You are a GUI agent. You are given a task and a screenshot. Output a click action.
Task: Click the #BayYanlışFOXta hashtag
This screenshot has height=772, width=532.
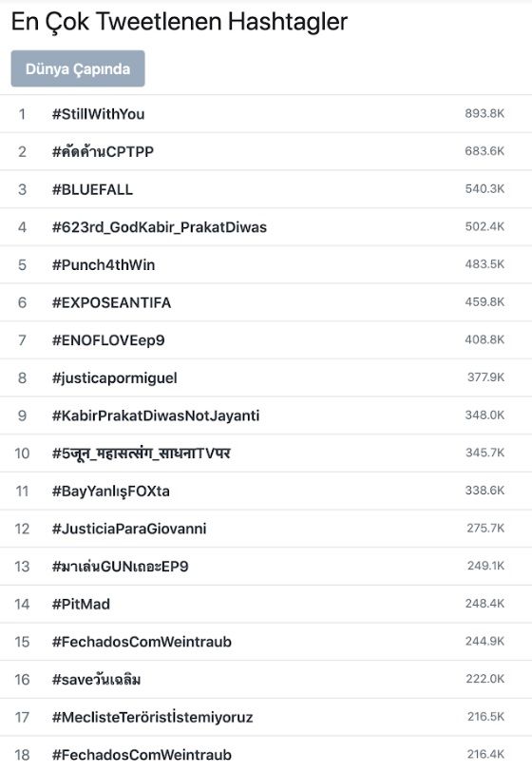coord(111,491)
